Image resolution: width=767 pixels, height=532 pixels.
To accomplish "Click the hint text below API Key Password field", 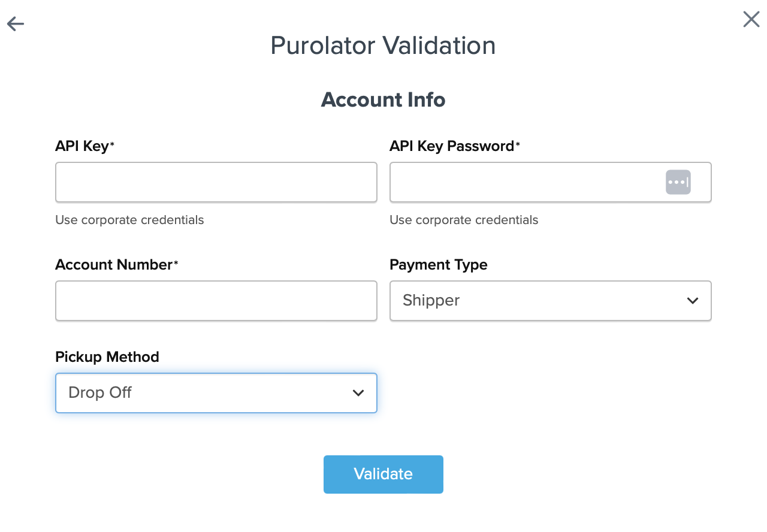I will click(464, 220).
